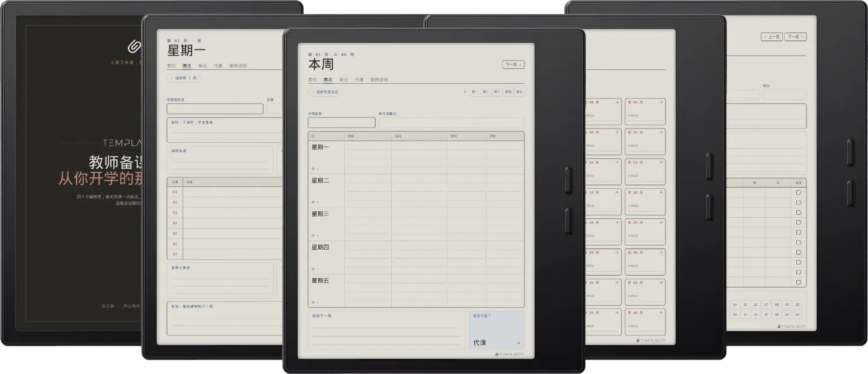Jump to 周二 day button
Screen dimensions: 868x374
pyautogui.click(x=486, y=92)
